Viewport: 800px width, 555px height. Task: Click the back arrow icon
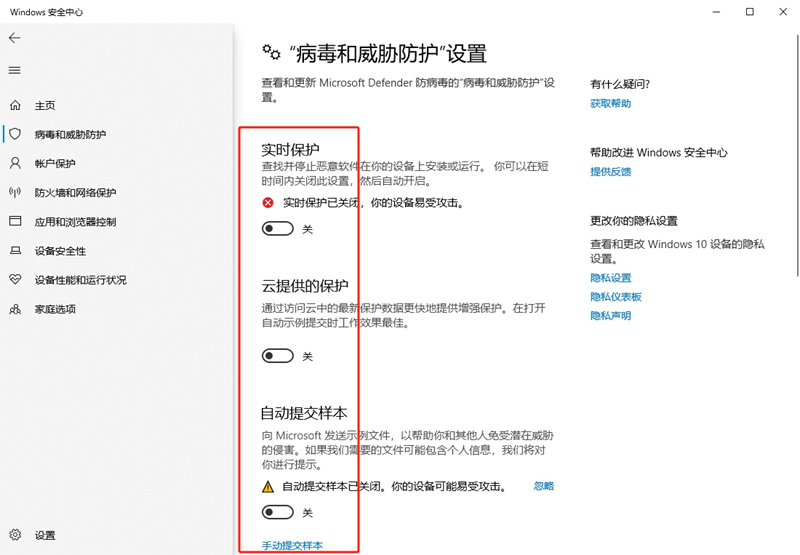[15, 38]
